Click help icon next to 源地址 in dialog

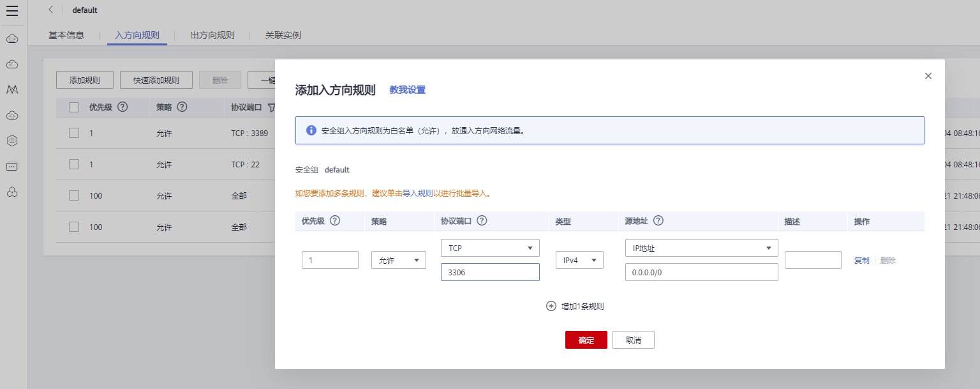(x=658, y=220)
